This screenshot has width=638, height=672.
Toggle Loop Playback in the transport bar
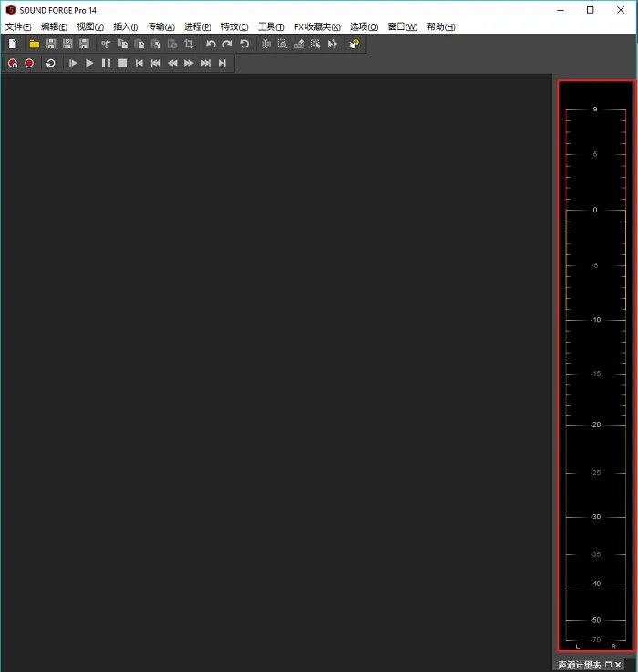click(x=51, y=63)
